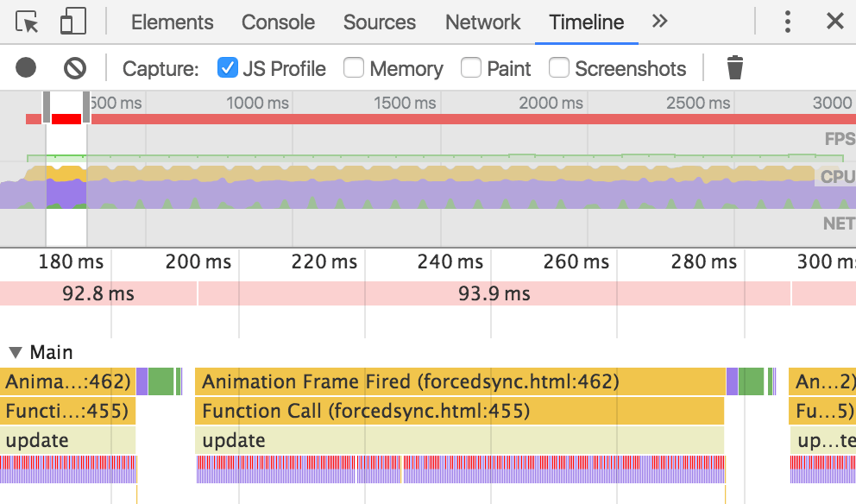Select the 93.9 ms frame bar
The image size is (856, 504).
click(494, 293)
